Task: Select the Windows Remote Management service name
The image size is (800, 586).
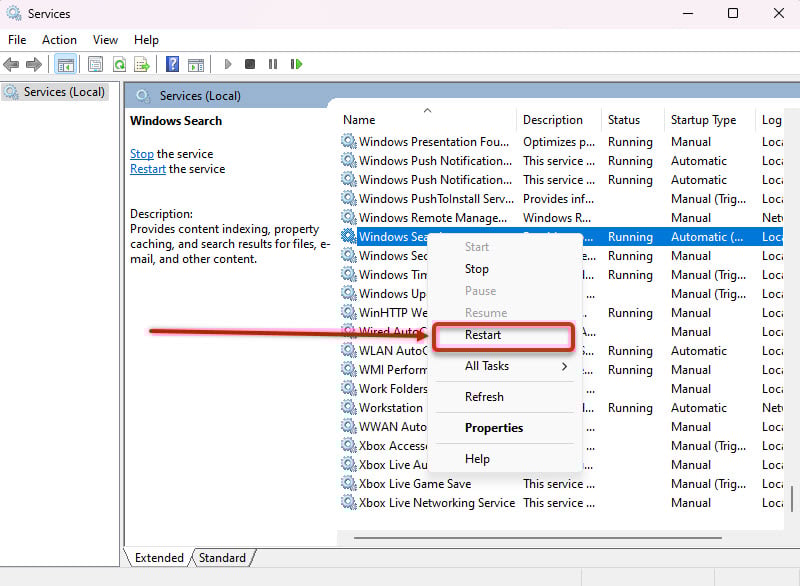Action: 433,218
